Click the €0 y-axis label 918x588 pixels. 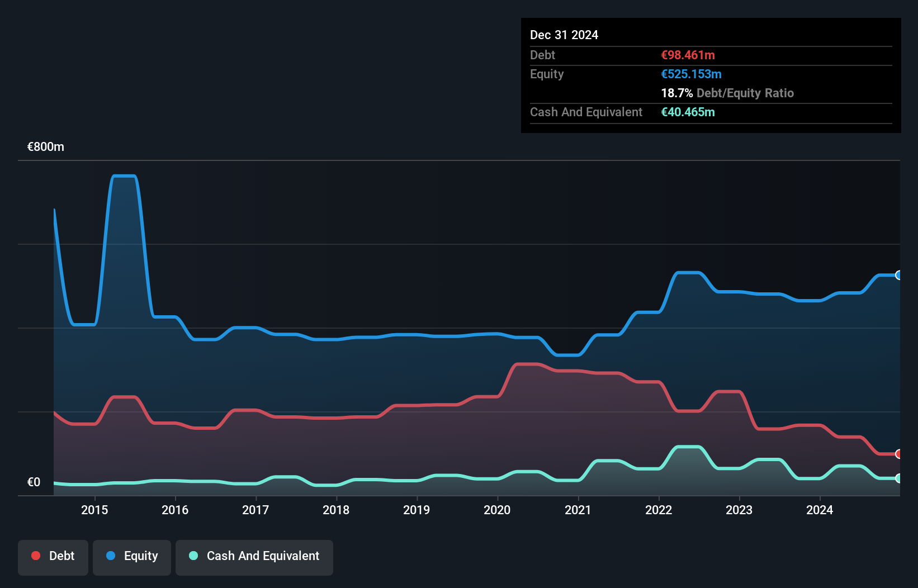coord(34,482)
